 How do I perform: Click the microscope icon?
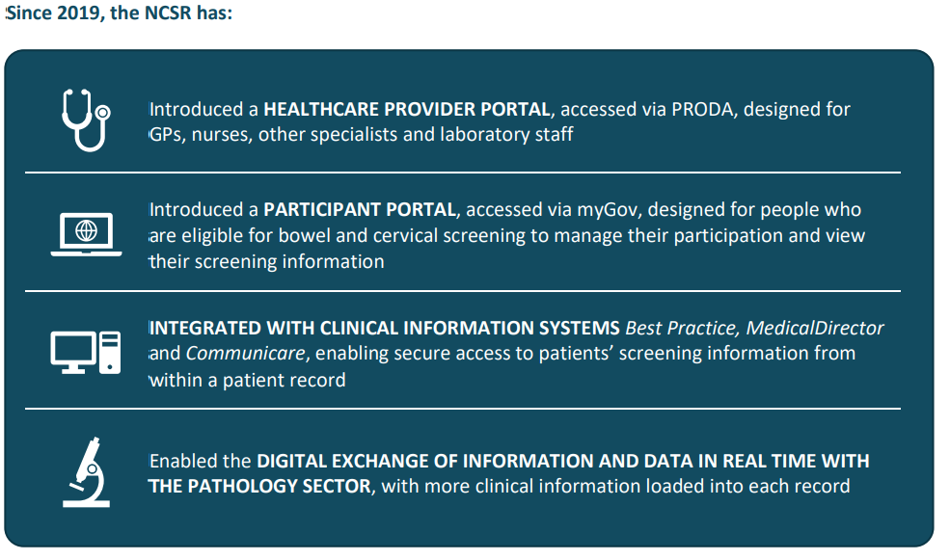(87, 472)
